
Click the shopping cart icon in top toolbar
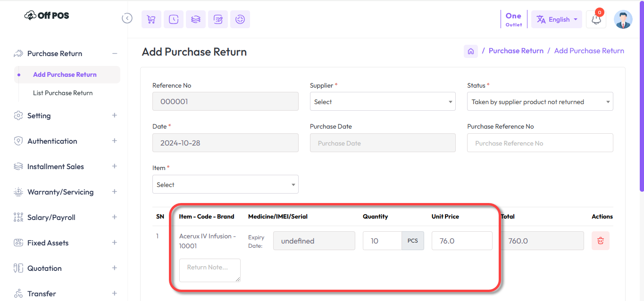151,19
